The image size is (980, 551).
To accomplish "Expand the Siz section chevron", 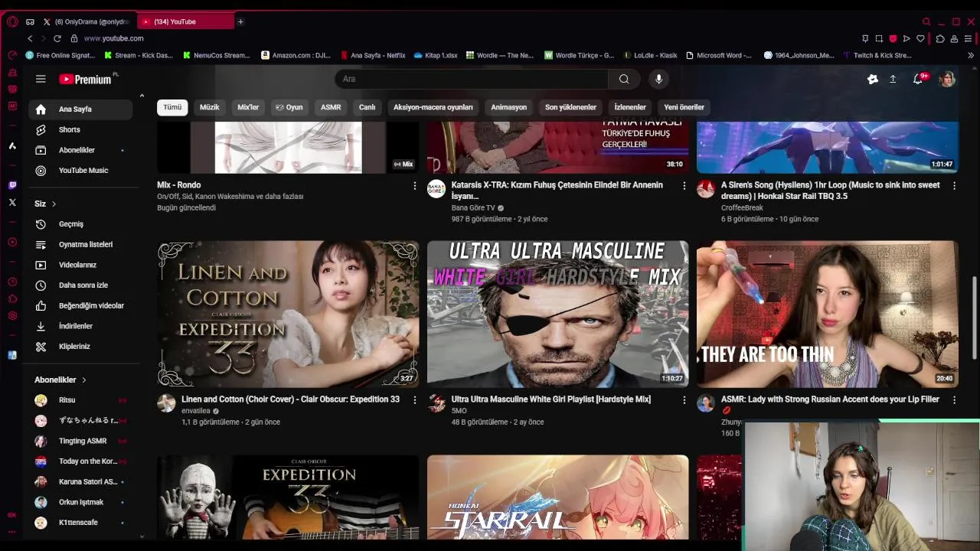I will click(x=54, y=204).
